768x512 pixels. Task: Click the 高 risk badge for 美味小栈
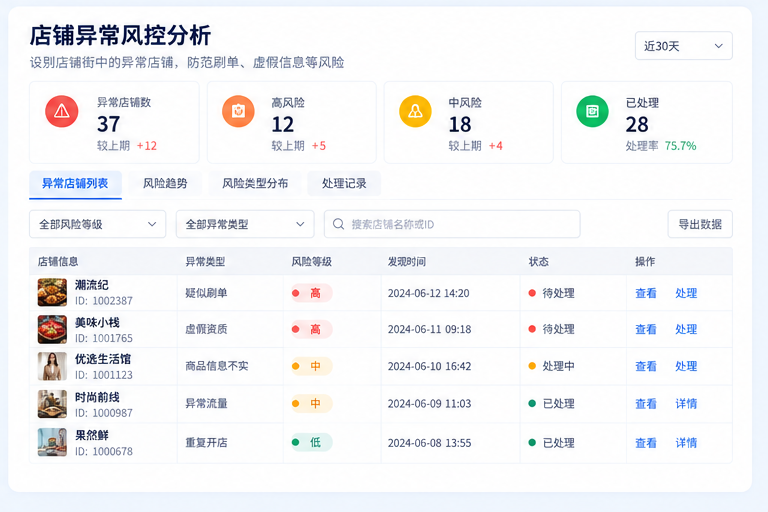click(x=312, y=329)
